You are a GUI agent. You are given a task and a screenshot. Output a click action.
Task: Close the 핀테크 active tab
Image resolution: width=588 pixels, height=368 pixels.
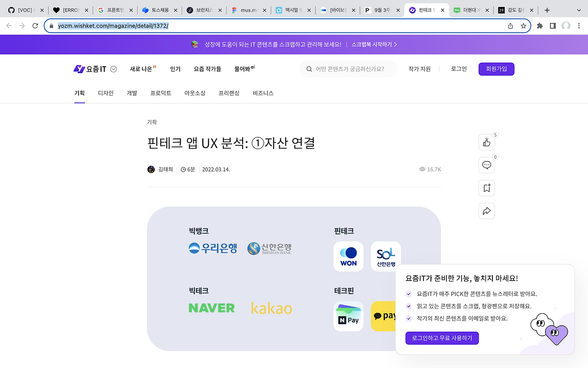click(x=443, y=10)
